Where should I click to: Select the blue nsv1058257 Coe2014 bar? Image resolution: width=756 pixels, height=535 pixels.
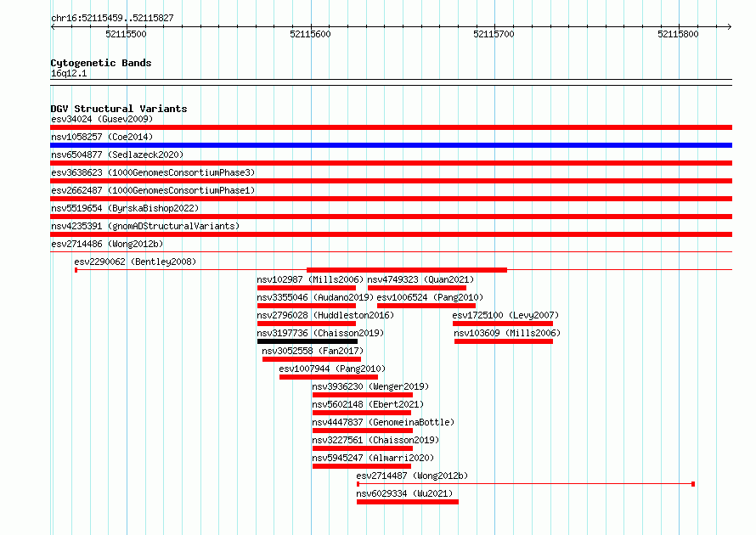pyautogui.click(x=391, y=145)
